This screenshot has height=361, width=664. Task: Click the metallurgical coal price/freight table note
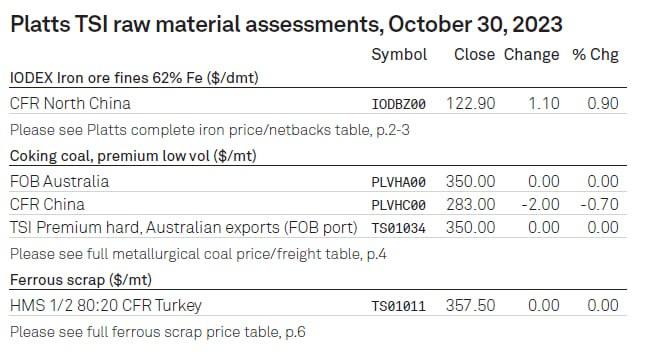pos(198,254)
